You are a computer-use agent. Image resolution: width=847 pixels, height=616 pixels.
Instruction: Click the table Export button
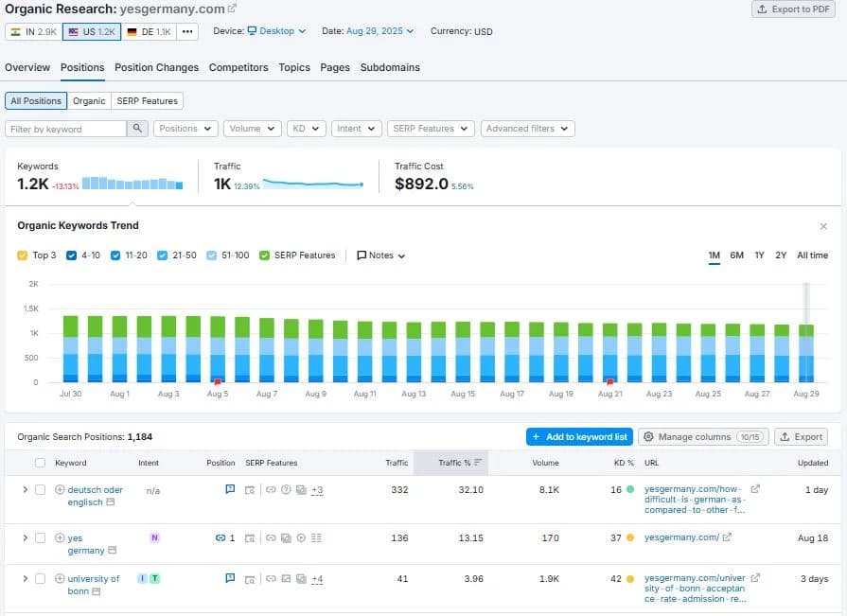click(801, 437)
